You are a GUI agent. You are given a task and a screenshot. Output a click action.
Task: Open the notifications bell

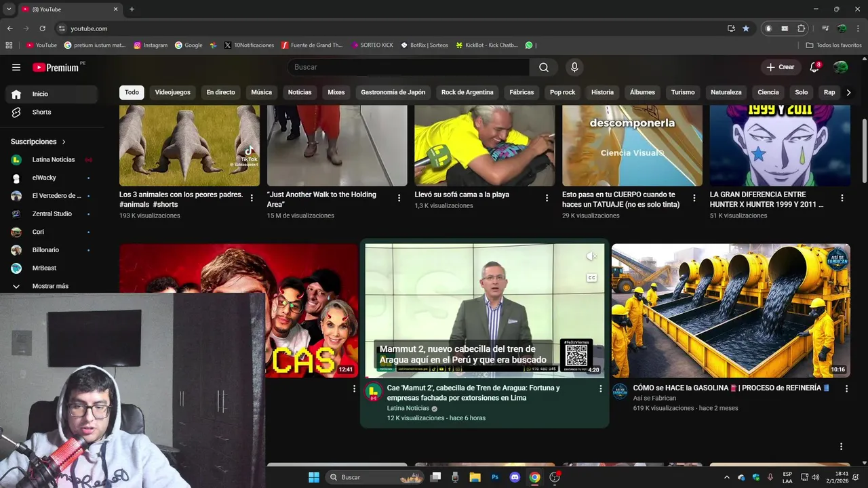[814, 67]
